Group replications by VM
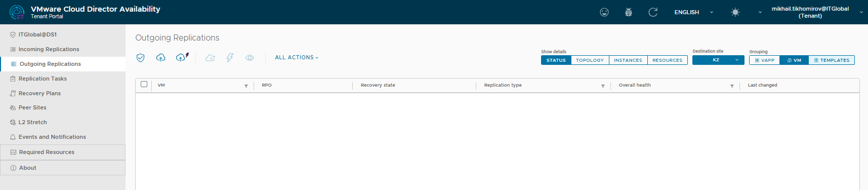 794,60
